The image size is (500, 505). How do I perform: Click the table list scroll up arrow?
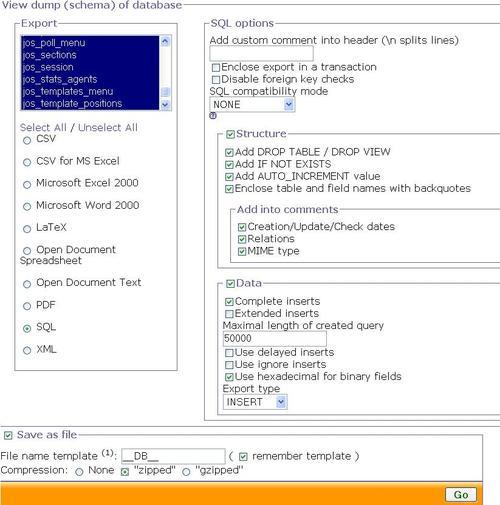(165, 41)
